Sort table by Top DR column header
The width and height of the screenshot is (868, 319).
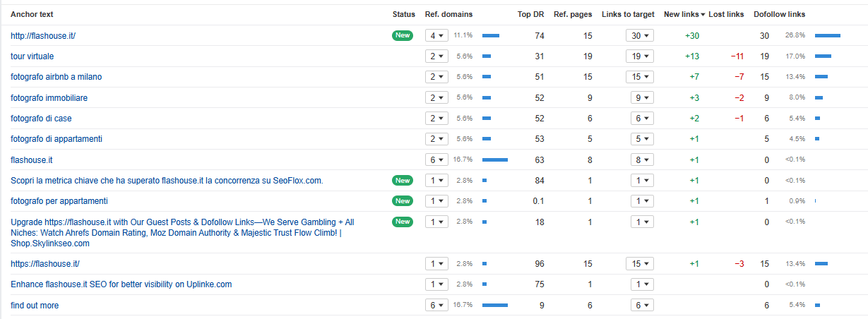[x=530, y=14]
